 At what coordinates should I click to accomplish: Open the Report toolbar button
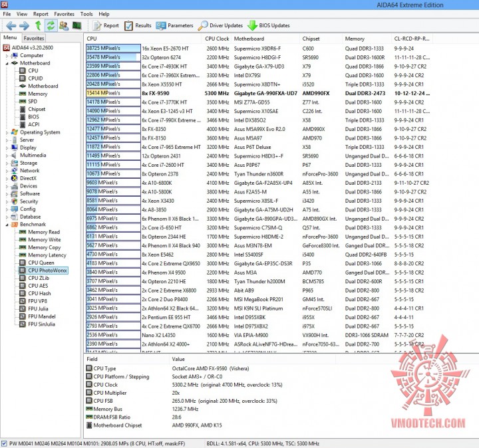pyautogui.click(x=106, y=26)
